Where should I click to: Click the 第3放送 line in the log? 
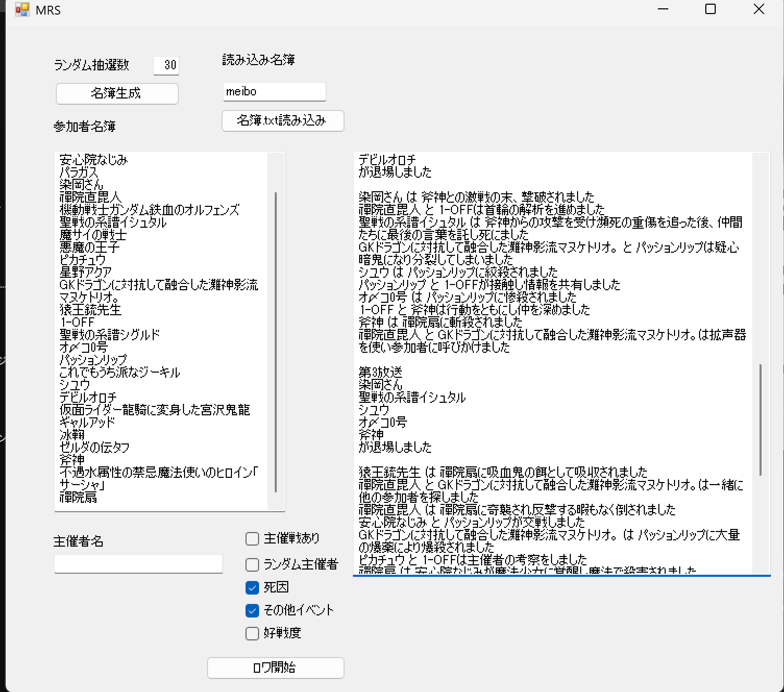tap(381, 372)
